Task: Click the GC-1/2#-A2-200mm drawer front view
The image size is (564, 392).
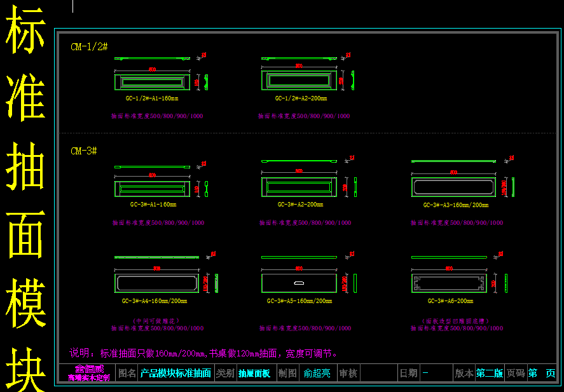Action: [x=299, y=80]
